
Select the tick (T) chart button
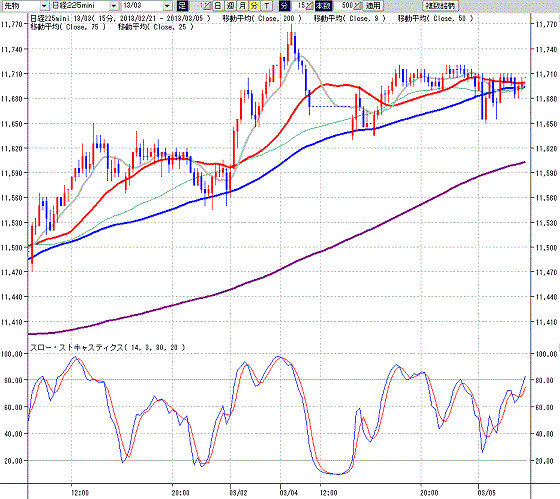tap(266, 6)
